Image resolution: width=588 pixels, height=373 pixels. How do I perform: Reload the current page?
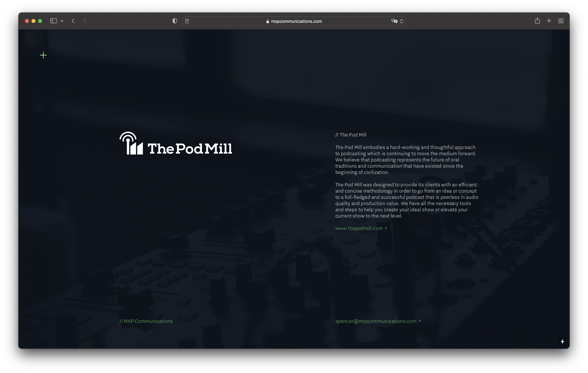pyautogui.click(x=401, y=21)
